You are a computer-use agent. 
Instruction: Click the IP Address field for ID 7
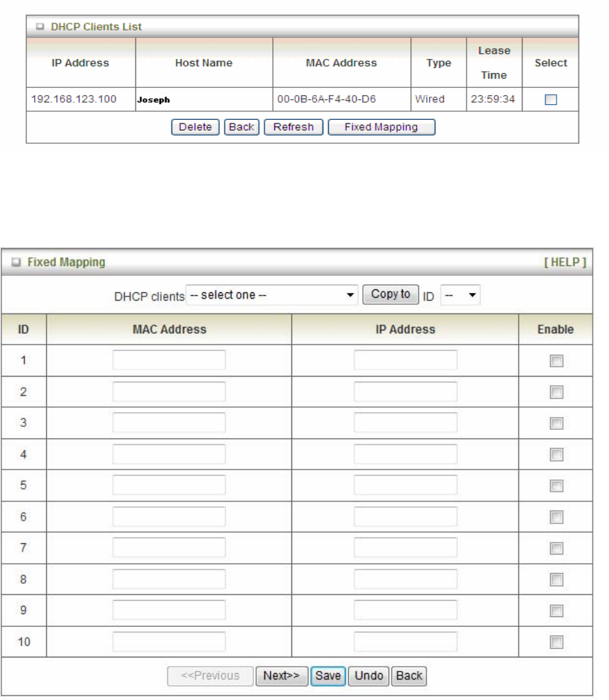[x=405, y=548]
